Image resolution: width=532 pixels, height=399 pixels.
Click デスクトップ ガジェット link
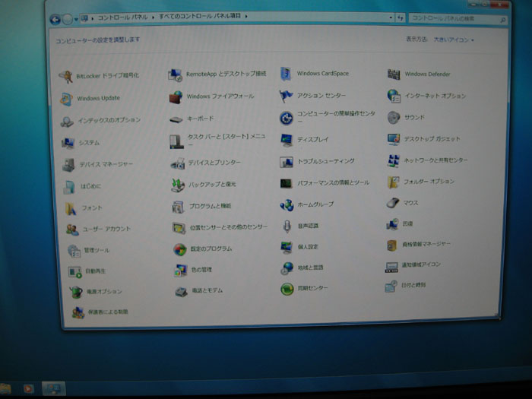pos(432,139)
